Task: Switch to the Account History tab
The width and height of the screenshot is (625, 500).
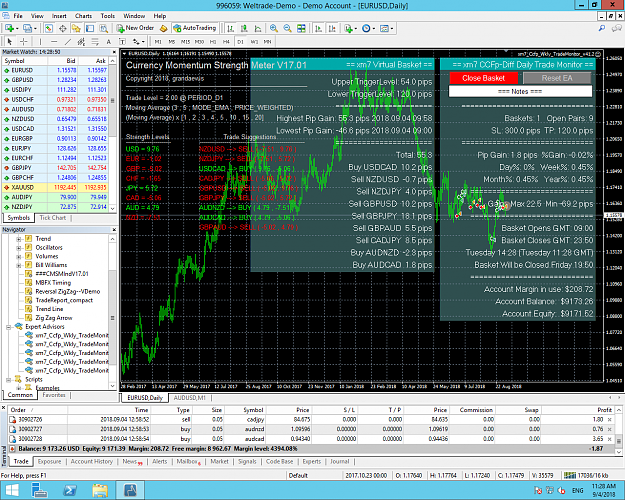Action: [x=92, y=461]
